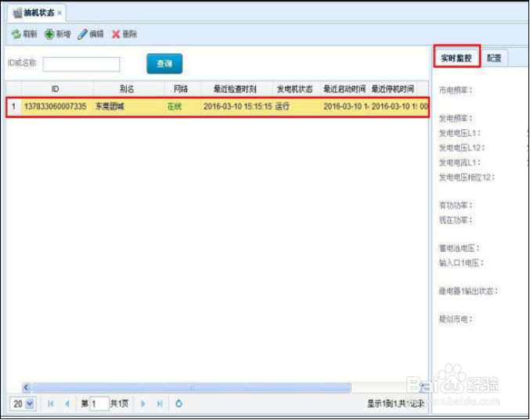Image resolution: width=530 pixels, height=420 pixels.
Task: Go to the previous page icon
Action: 67,404
